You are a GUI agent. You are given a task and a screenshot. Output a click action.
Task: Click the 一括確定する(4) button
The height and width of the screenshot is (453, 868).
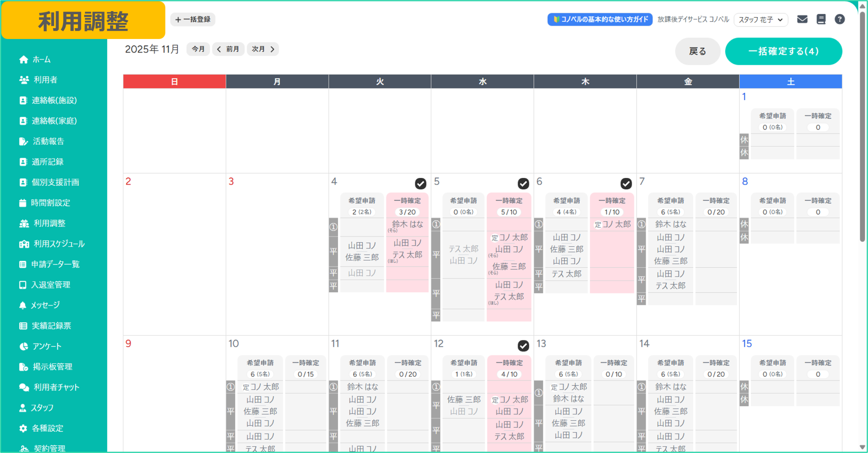click(783, 51)
